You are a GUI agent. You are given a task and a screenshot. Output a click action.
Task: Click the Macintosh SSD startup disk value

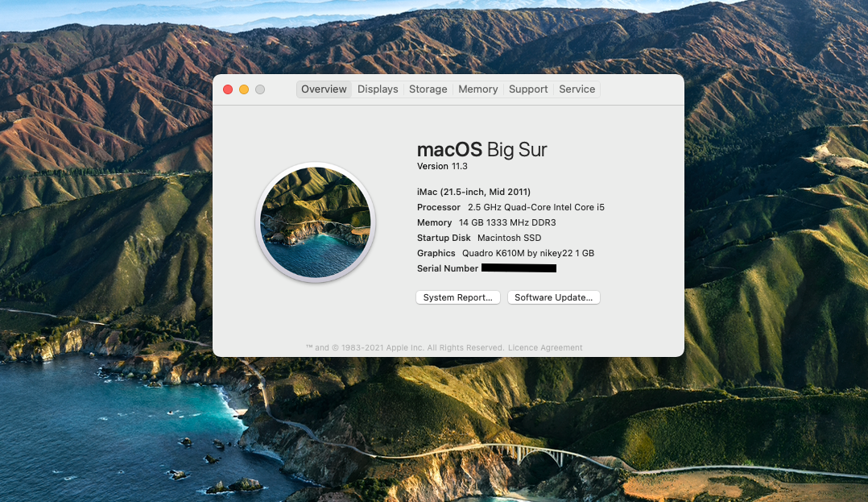pyautogui.click(x=509, y=238)
